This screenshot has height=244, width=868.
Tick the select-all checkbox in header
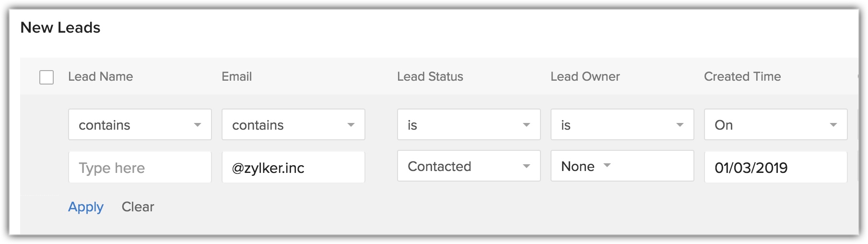47,77
